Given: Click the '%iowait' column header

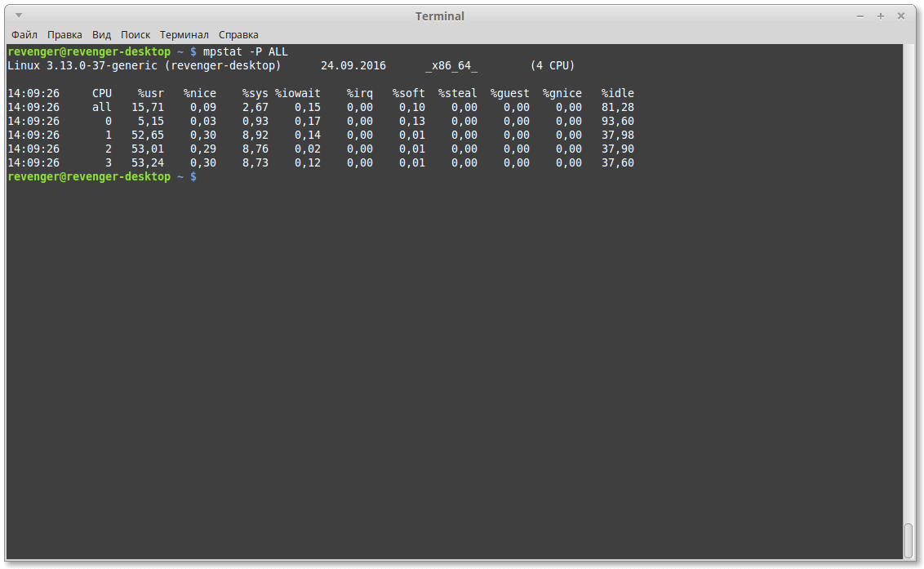Looking at the screenshot, I should pos(298,93).
